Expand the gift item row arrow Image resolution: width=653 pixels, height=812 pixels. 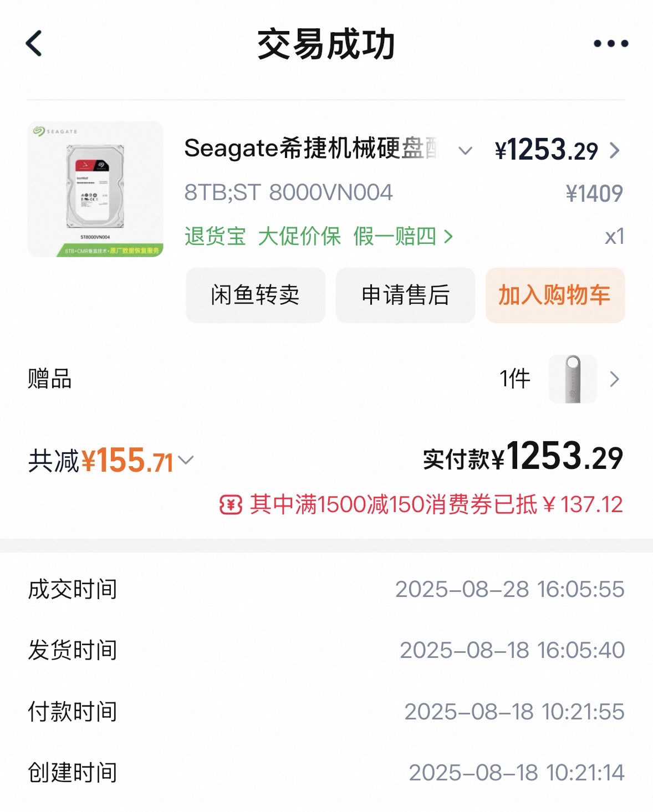614,379
